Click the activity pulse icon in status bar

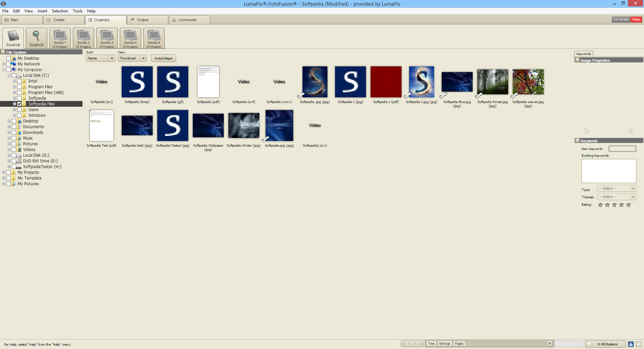tap(639, 344)
